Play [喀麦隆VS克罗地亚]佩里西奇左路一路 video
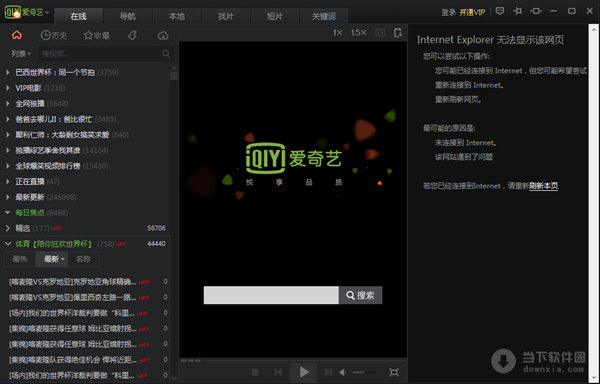 pos(73,298)
